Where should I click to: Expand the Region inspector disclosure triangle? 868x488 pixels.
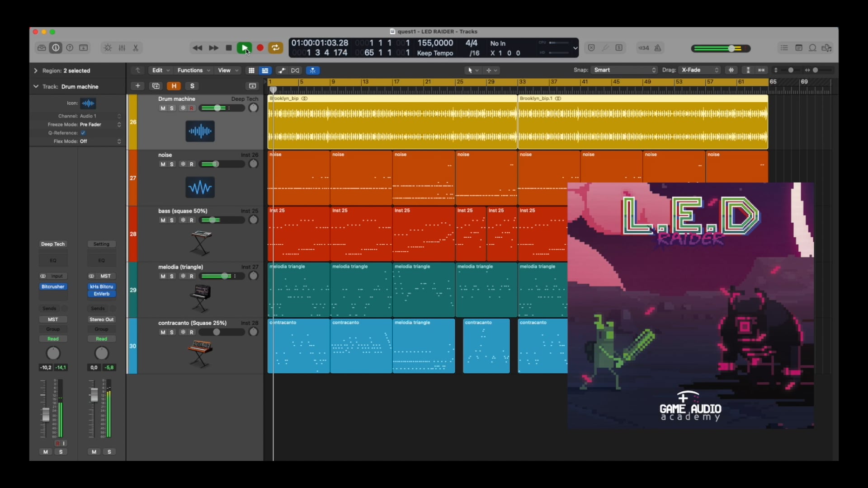36,71
